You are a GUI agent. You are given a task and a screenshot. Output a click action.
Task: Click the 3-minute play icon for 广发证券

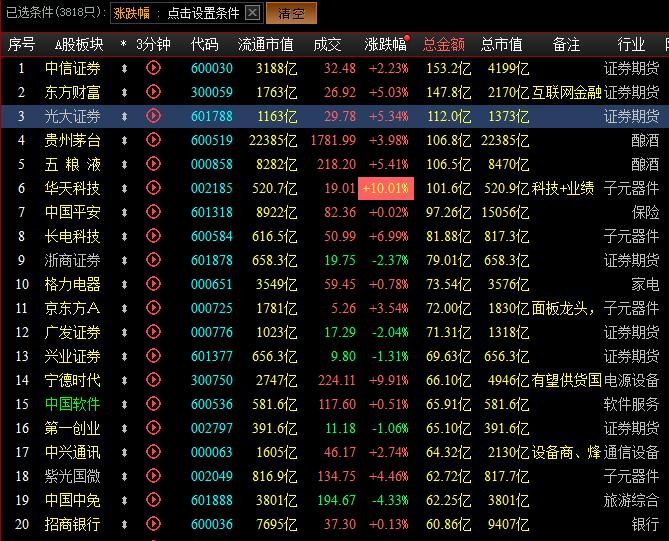click(x=153, y=332)
